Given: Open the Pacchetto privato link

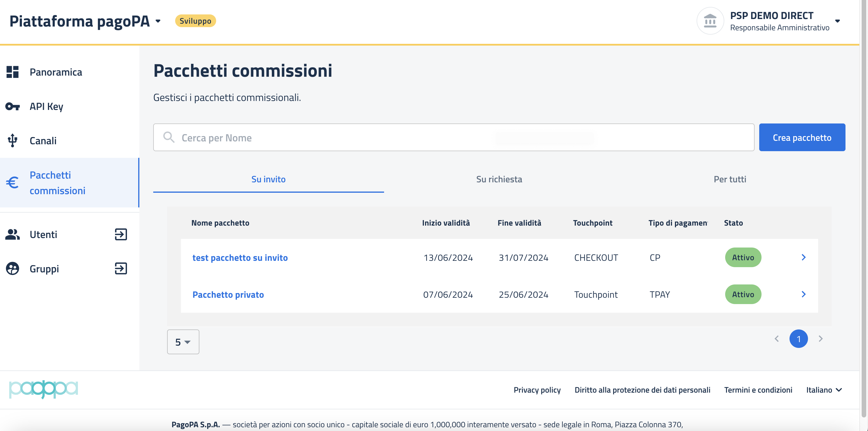Looking at the screenshot, I should coord(228,295).
